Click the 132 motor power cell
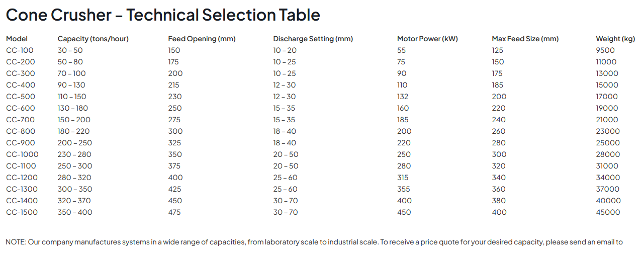This screenshot has height=254, width=644. point(403,97)
